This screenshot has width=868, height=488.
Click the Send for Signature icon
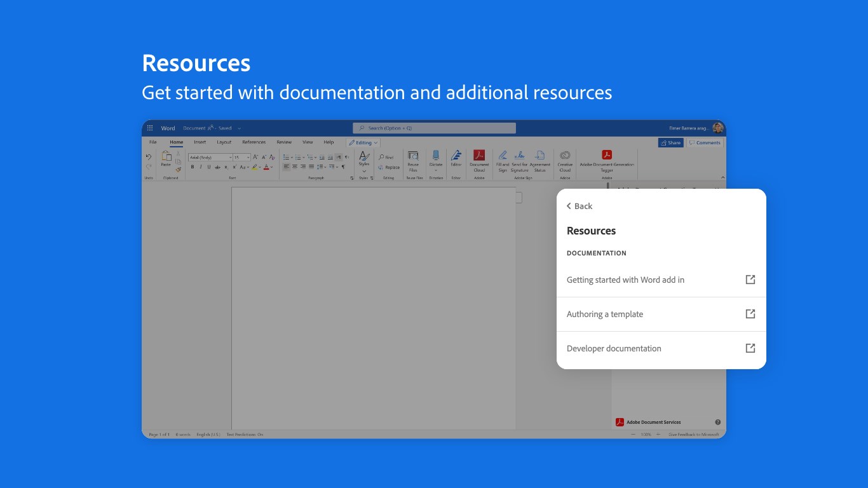click(519, 156)
